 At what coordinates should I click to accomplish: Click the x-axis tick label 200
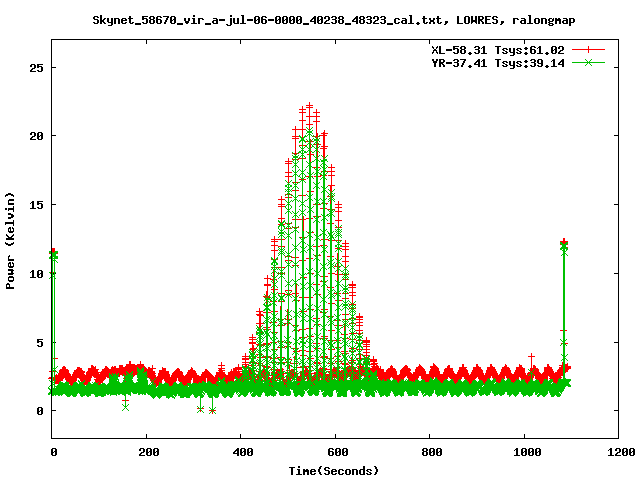[x=148, y=452]
